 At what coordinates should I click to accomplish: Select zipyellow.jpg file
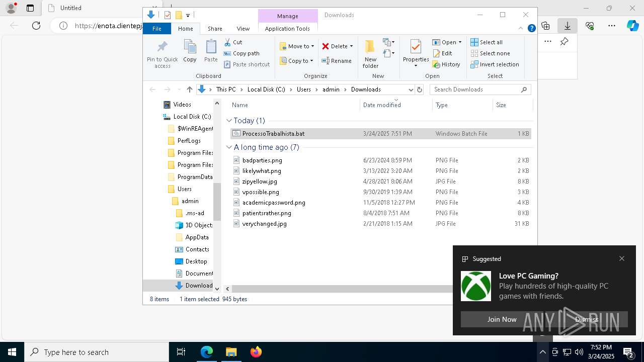[x=381, y=182]
